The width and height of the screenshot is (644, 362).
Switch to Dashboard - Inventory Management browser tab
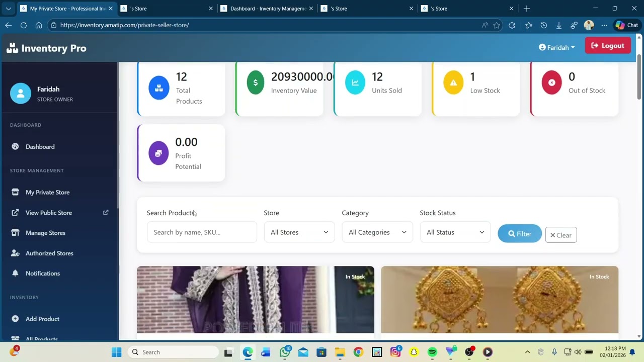(267, 9)
